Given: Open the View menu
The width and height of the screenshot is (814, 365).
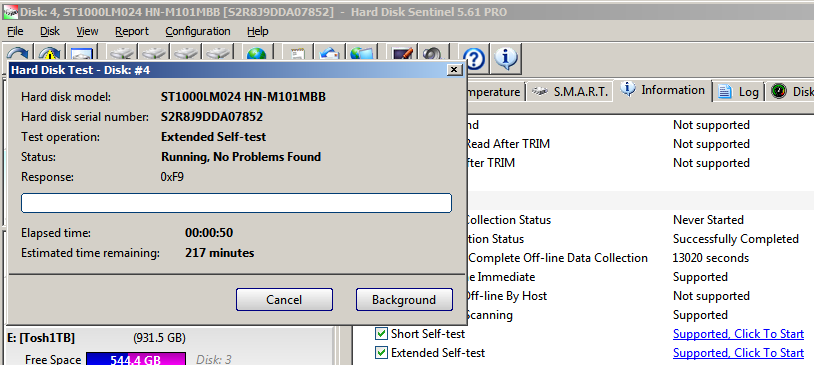Looking at the screenshot, I should (x=87, y=31).
